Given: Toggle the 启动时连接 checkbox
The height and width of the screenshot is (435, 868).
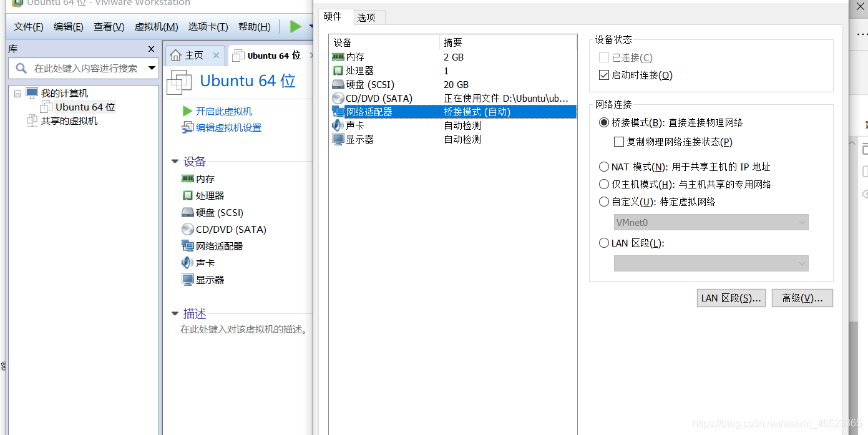Looking at the screenshot, I should coord(603,74).
